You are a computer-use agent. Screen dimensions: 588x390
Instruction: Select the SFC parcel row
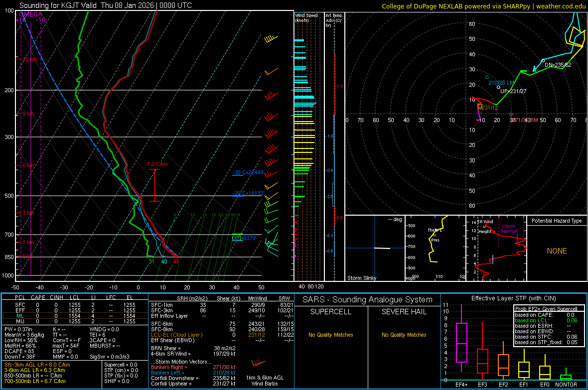pyautogui.click(x=75, y=305)
